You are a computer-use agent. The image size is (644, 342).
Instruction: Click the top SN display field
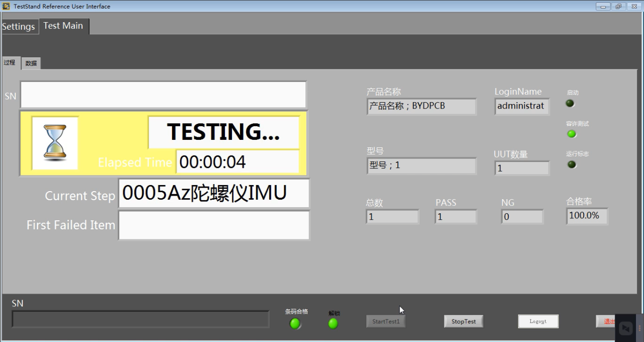coord(163,95)
